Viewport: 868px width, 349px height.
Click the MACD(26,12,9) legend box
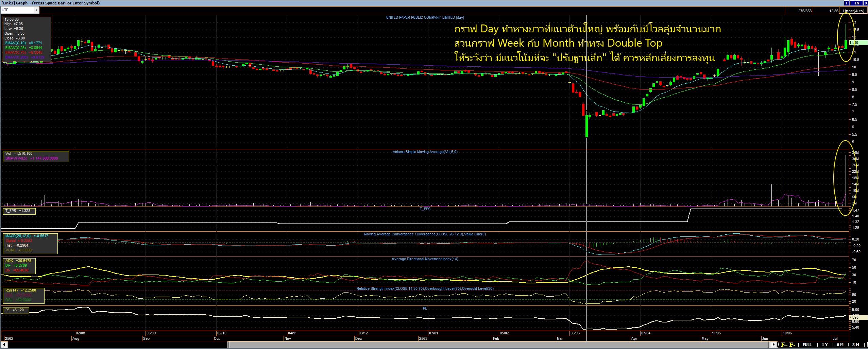(30, 243)
